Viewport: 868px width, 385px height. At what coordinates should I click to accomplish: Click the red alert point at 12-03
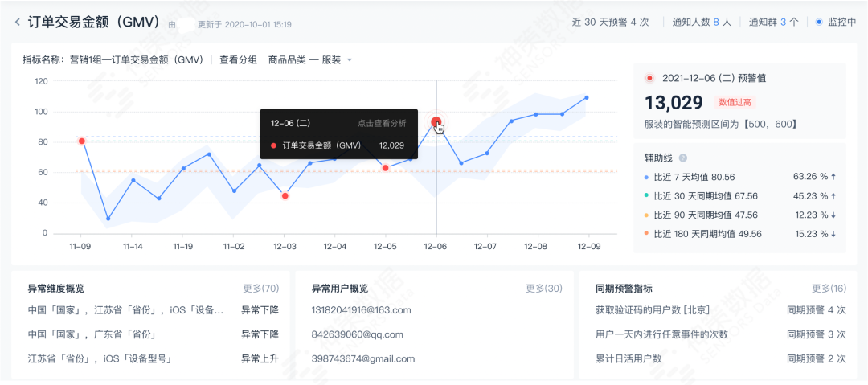[x=285, y=195]
